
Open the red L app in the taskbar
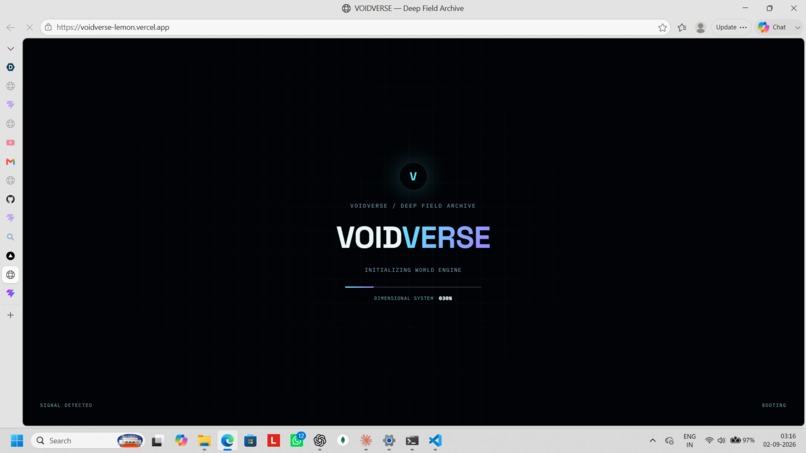273,441
